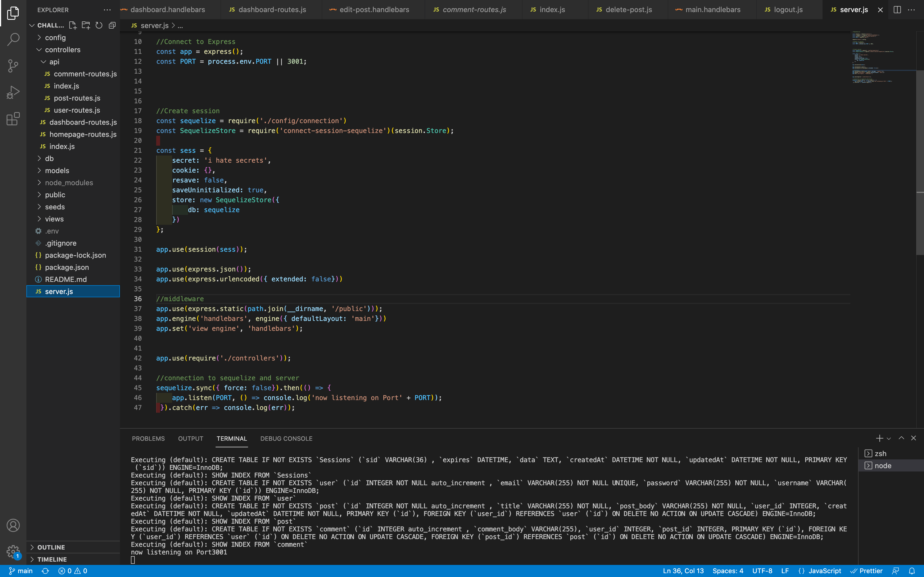Switch to the main.handlebars tab
The image size is (924, 577).
click(x=713, y=10)
